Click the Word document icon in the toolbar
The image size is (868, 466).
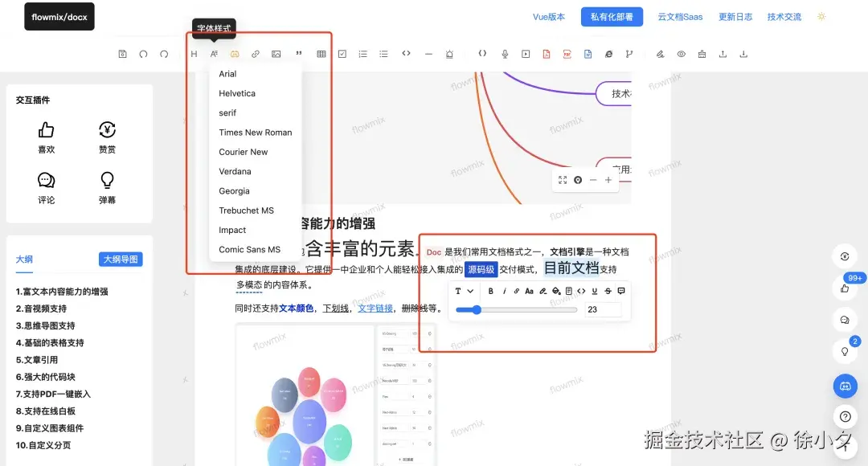pos(588,53)
